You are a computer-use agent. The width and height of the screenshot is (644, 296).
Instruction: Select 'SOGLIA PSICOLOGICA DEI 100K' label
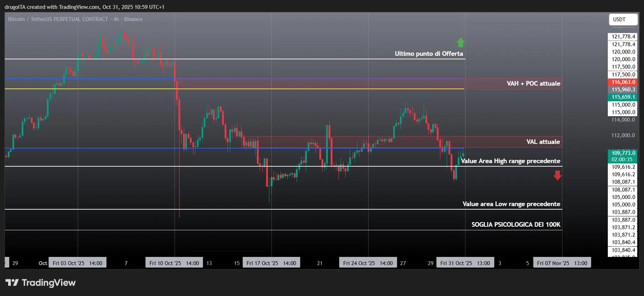[x=516, y=225]
